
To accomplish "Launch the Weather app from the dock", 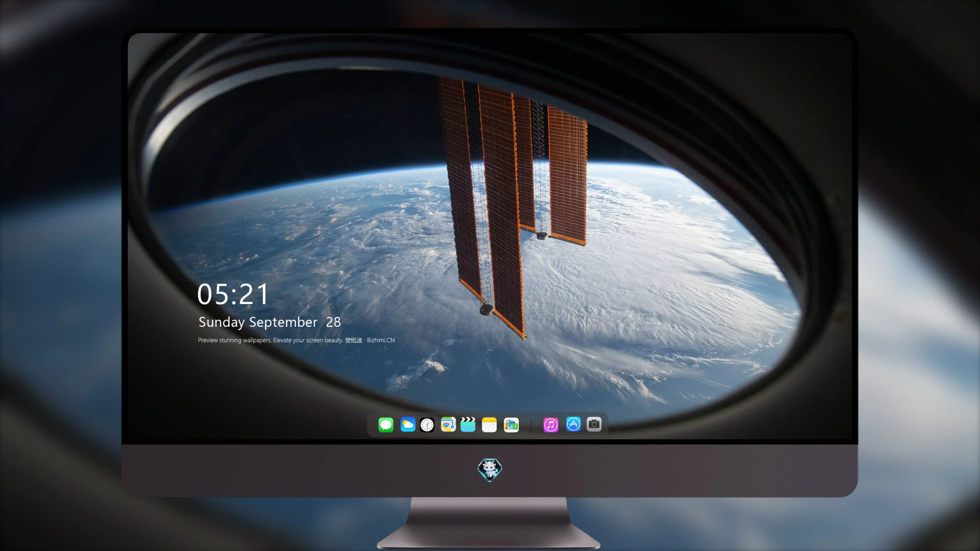I will [x=408, y=424].
